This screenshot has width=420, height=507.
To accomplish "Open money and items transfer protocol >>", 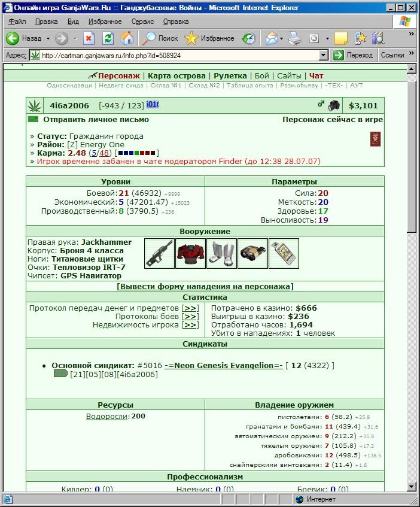I will pyautogui.click(x=190, y=308).
